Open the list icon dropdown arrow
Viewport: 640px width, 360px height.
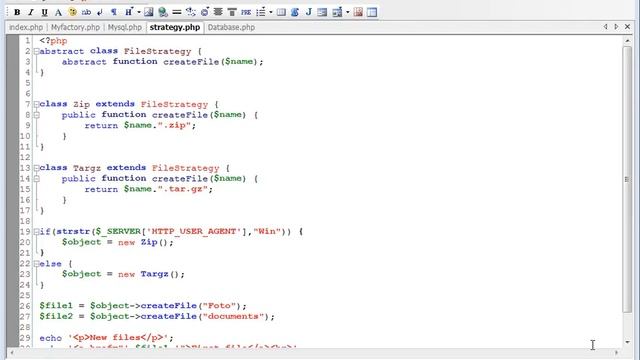[x=271, y=12]
